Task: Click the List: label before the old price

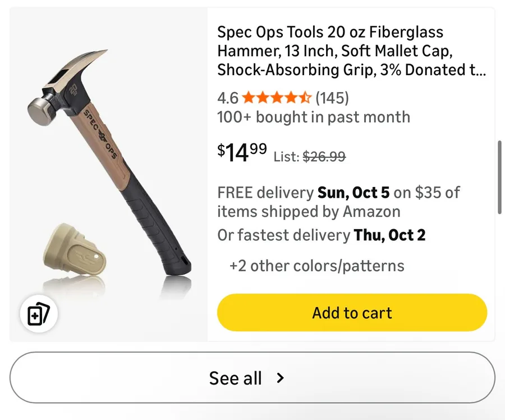Action: (286, 157)
